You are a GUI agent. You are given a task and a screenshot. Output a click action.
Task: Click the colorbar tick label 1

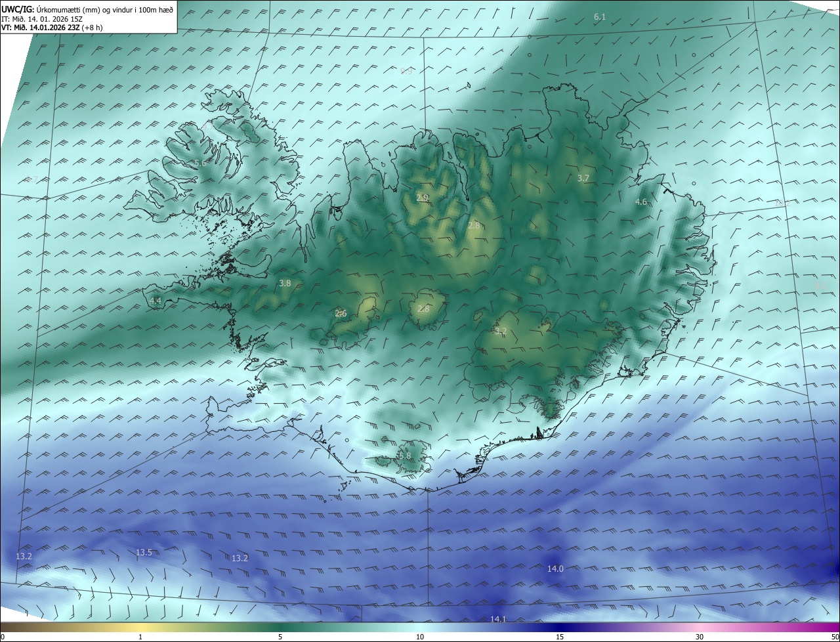tap(140, 637)
